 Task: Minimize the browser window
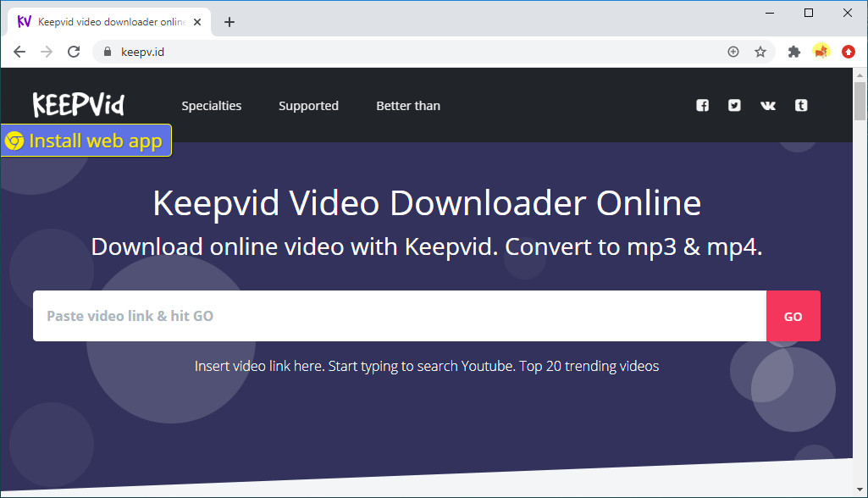point(770,13)
